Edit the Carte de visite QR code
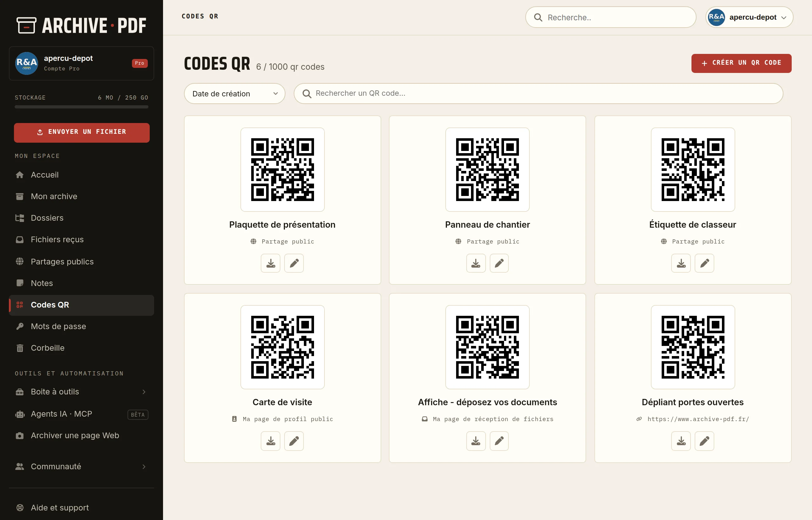Image resolution: width=812 pixels, height=520 pixels. 294,441
